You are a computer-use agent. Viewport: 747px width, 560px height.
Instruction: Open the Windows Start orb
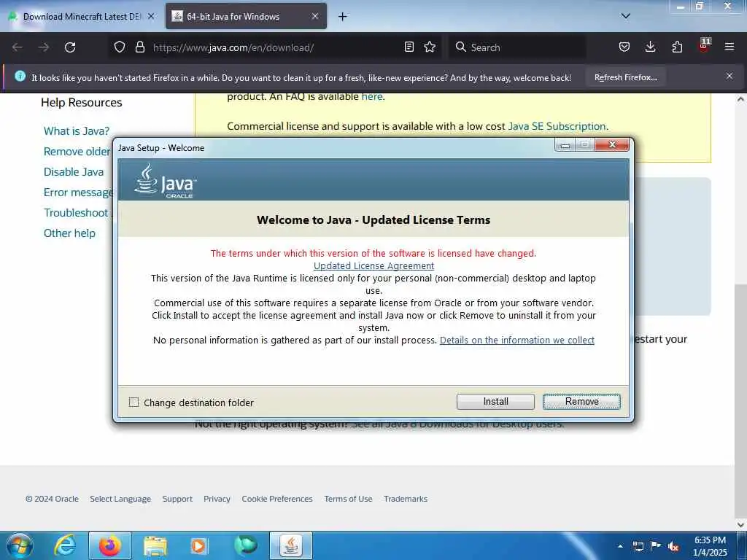(20, 545)
